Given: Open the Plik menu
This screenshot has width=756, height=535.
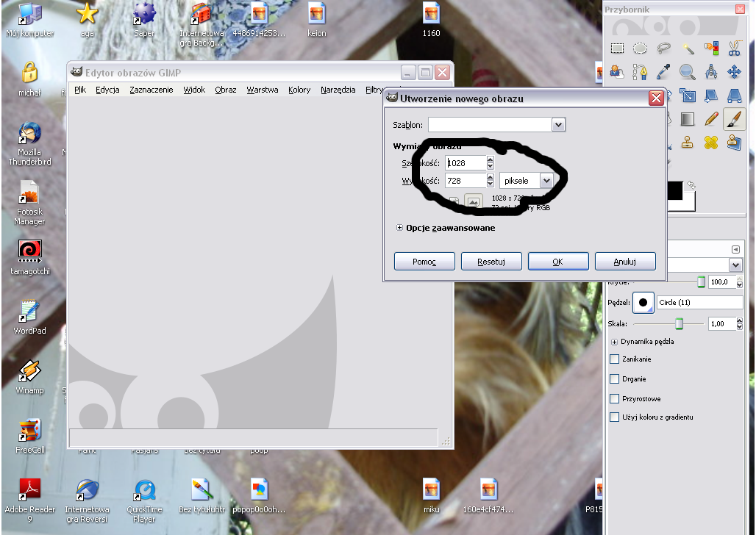Looking at the screenshot, I should tap(80, 90).
